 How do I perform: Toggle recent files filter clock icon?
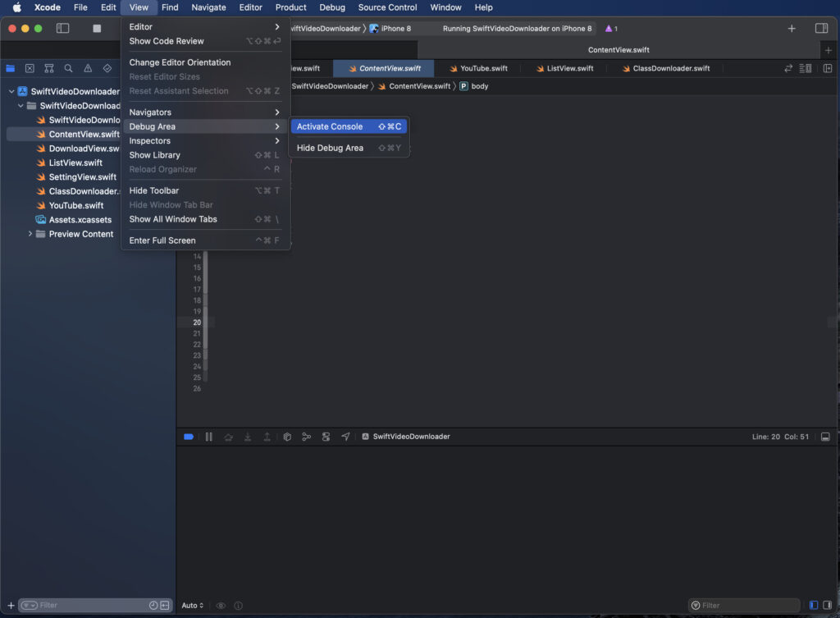point(153,606)
